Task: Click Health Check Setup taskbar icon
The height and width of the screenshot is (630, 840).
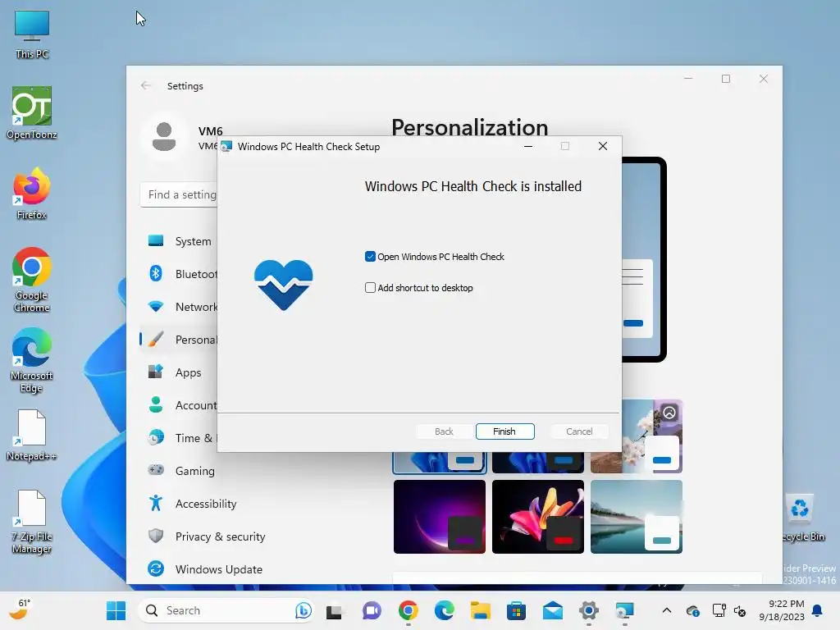Action: pyautogui.click(x=624, y=610)
